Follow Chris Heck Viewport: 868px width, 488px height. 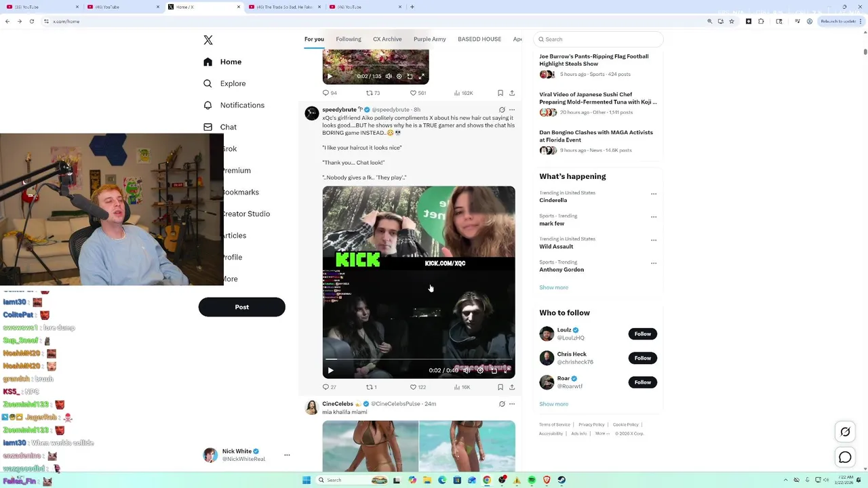tap(643, 358)
